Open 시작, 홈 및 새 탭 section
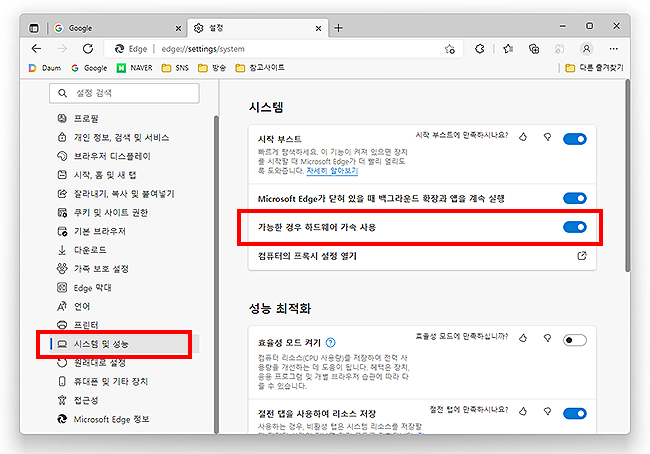 (97, 175)
